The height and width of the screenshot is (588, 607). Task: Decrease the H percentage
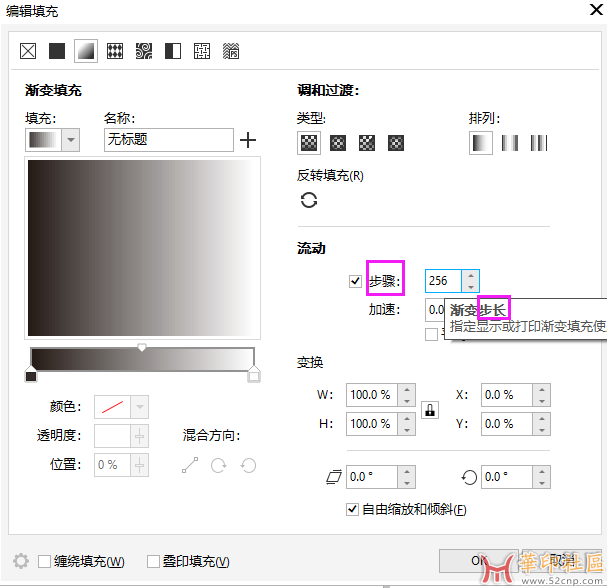406,430
